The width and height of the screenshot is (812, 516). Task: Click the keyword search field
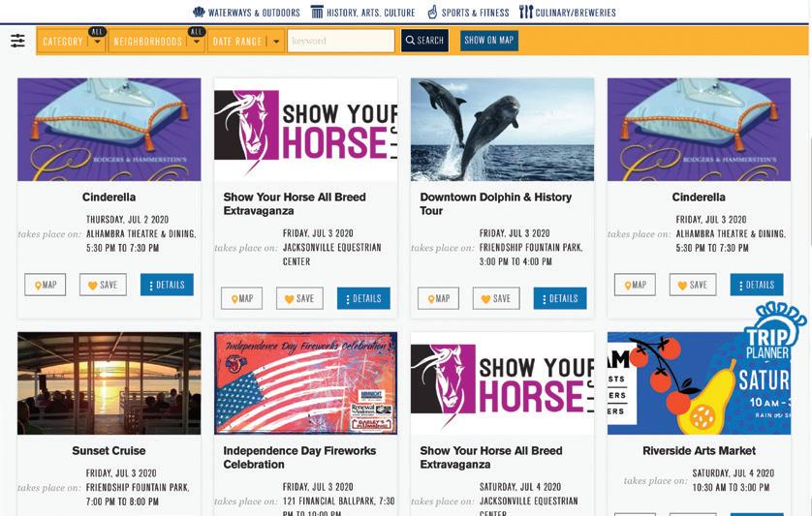341,41
